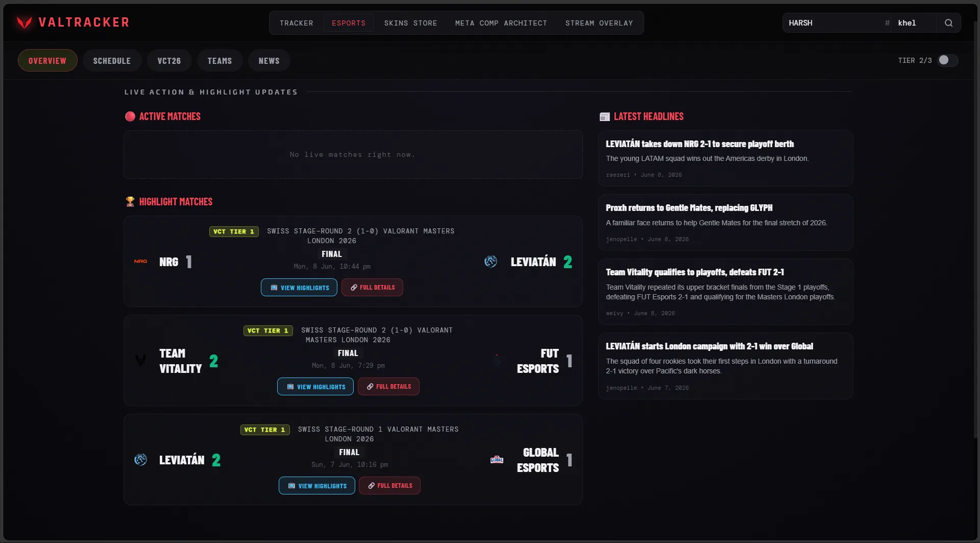View highlights for NRG vs LEVIATÁN
The width and height of the screenshot is (980, 543).
tap(299, 288)
